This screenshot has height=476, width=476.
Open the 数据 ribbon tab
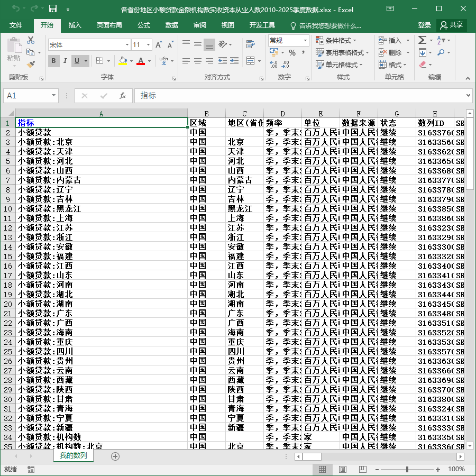172,25
